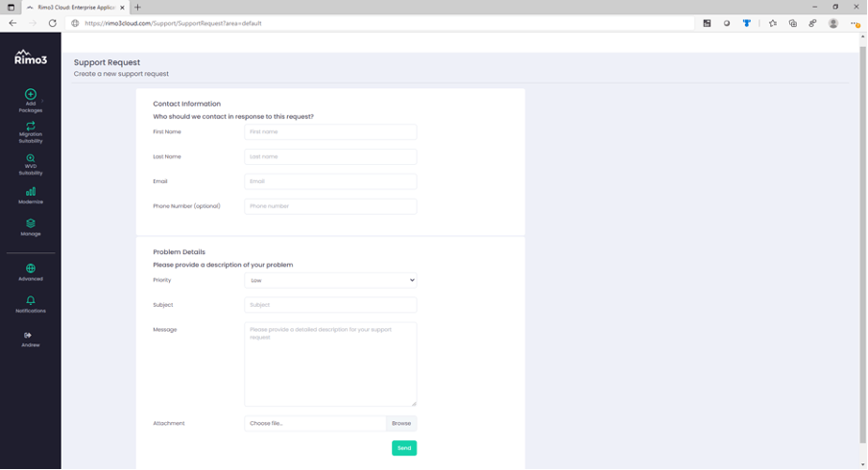Click the Rimo3 logo

[31, 58]
